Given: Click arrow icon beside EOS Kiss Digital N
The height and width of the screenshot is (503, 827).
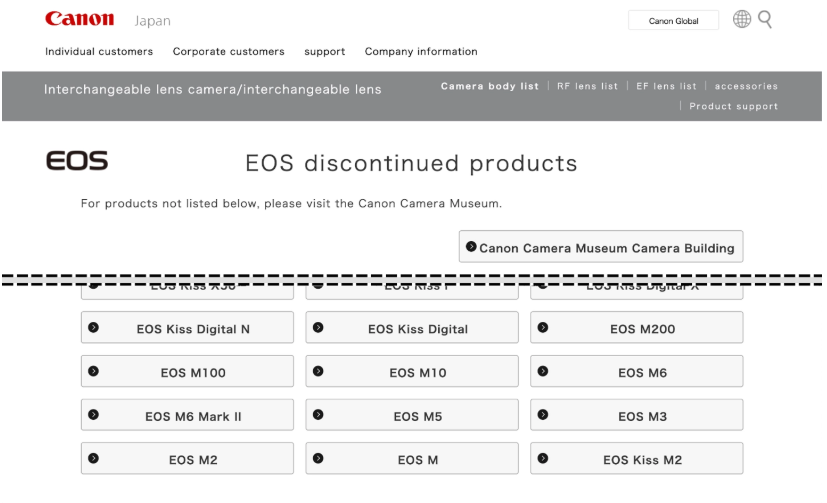Looking at the screenshot, I should (x=93, y=327).
